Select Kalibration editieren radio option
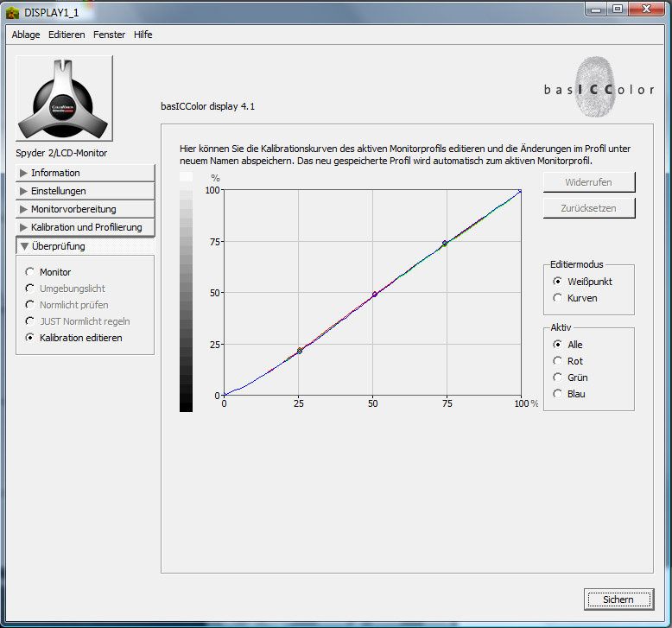Image resolution: width=672 pixels, height=628 pixels. pyautogui.click(x=31, y=338)
